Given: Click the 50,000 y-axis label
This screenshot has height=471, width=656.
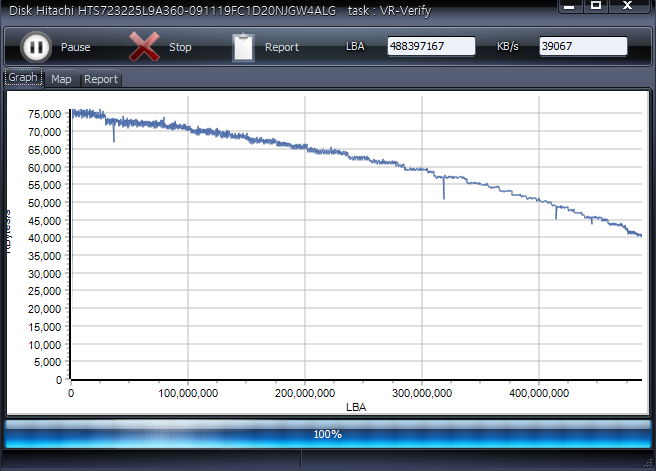Looking at the screenshot, I should [44, 203].
